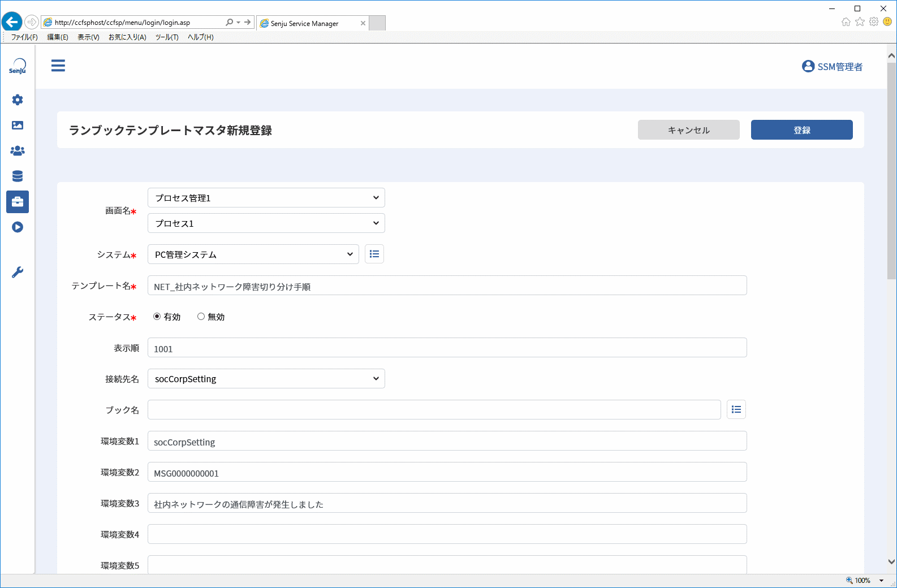Open the SSM管理者 user profile
Screen dimensions: 897x588
(832, 67)
